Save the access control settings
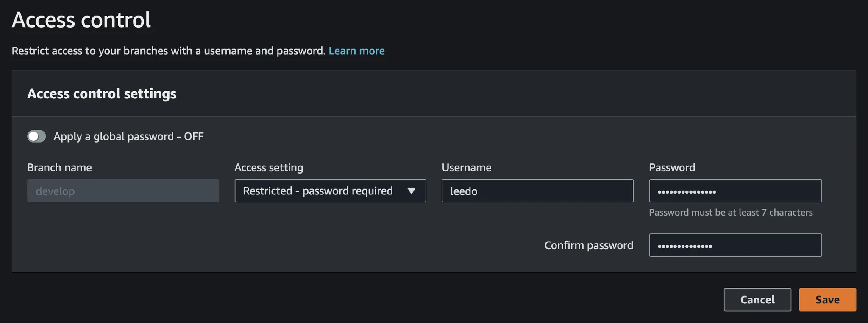This screenshot has width=868, height=323. tap(827, 300)
